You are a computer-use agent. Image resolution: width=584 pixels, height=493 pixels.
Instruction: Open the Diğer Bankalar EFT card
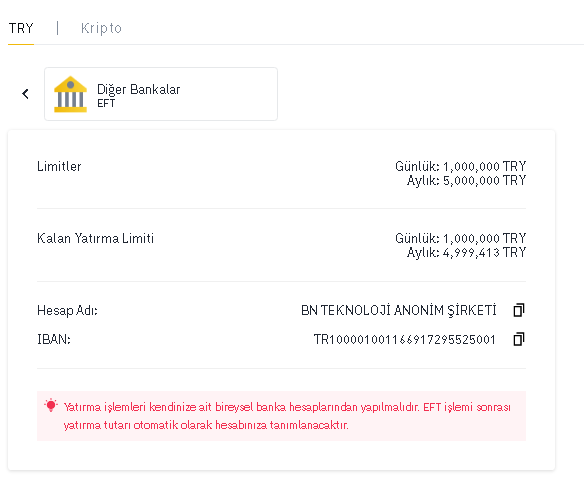[x=161, y=94]
